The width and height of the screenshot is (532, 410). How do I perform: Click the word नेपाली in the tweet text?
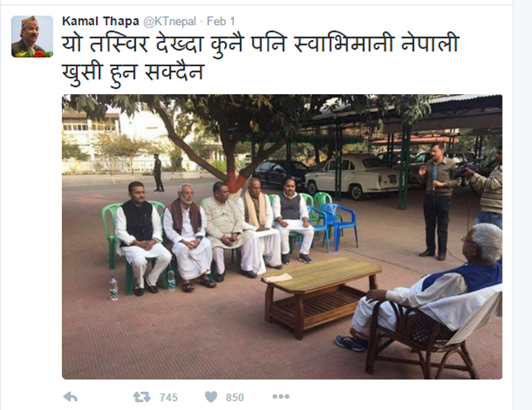[430, 43]
